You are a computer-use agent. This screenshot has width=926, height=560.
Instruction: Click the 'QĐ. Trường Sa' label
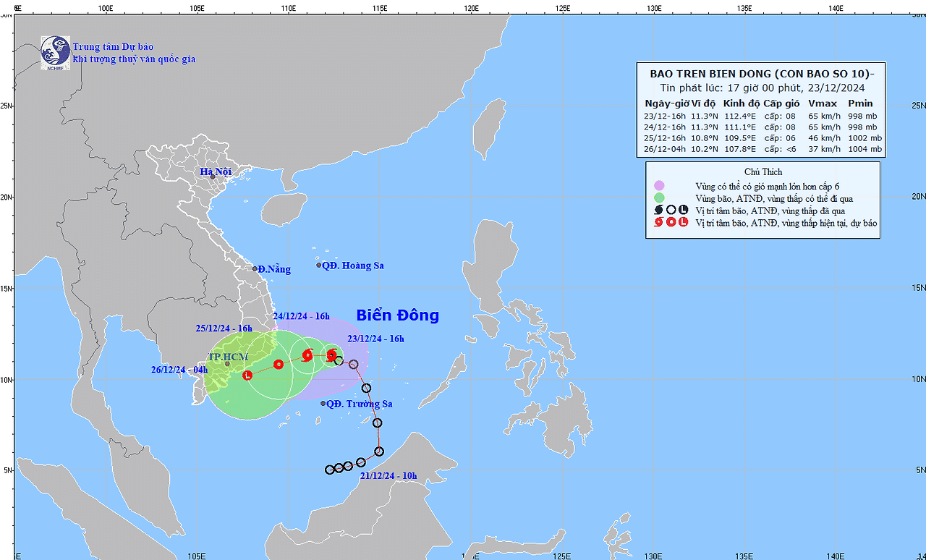coord(360,404)
